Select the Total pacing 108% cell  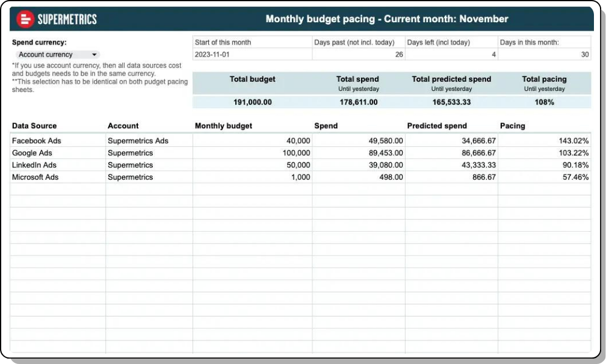(x=544, y=102)
